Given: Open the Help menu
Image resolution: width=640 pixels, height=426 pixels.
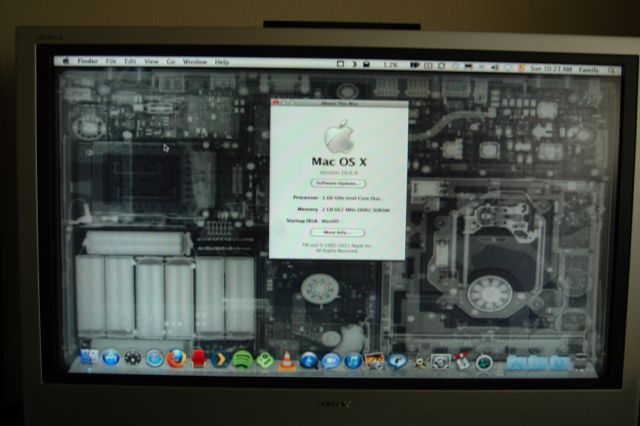Looking at the screenshot, I should [x=222, y=62].
